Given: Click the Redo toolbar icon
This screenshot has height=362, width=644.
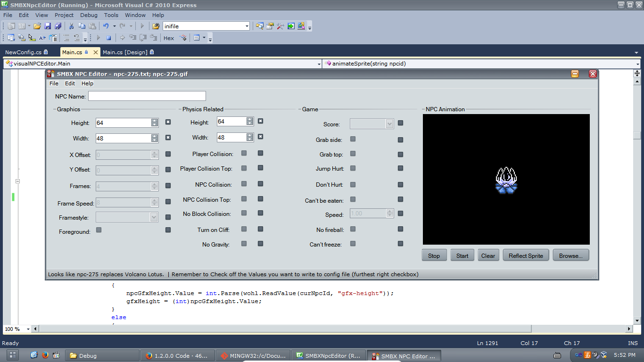Looking at the screenshot, I should point(123,26).
